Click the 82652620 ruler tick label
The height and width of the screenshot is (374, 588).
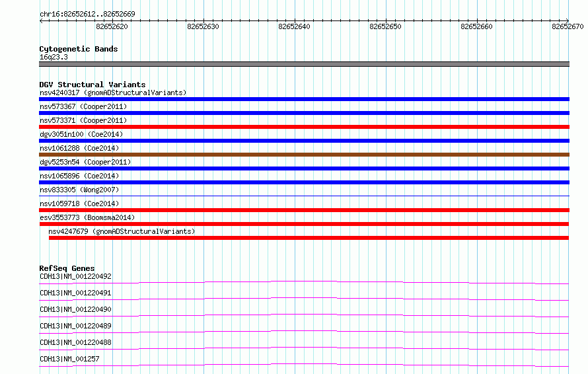coord(112,26)
